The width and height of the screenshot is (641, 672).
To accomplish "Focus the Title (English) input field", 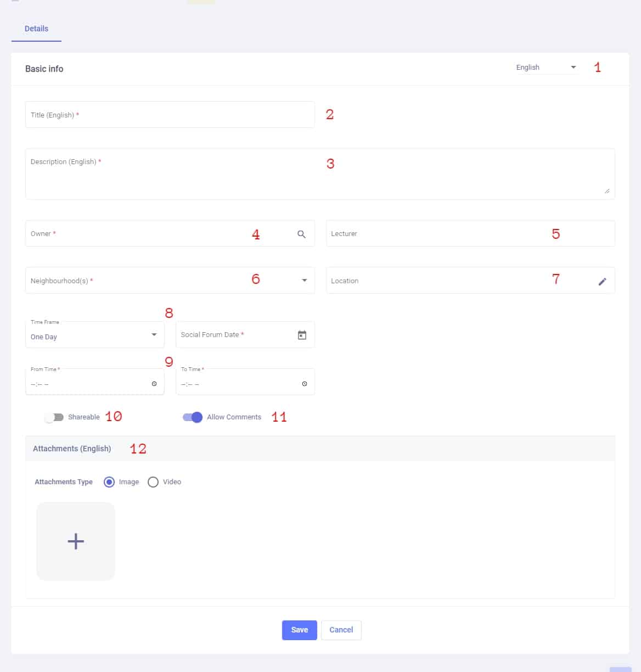I will [x=170, y=115].
